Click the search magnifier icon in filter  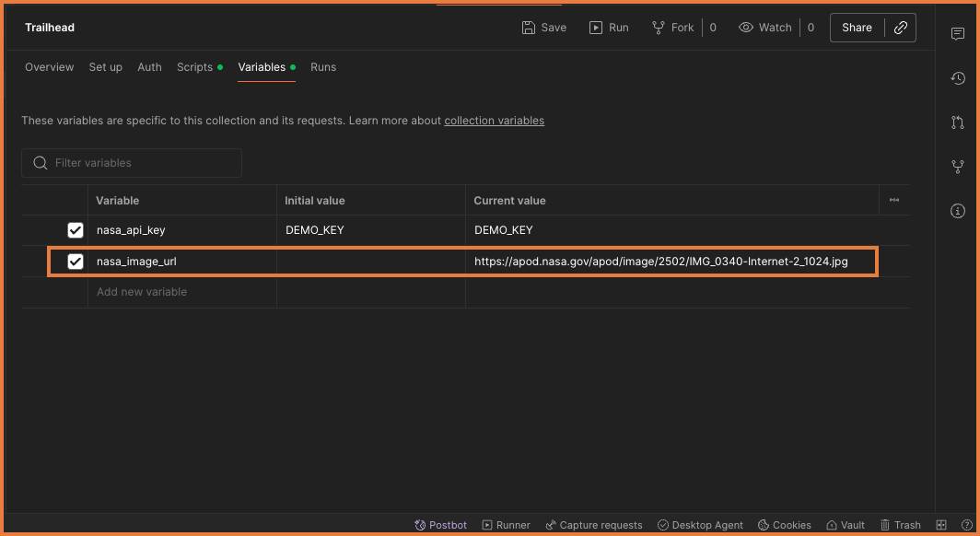point(40,163)
